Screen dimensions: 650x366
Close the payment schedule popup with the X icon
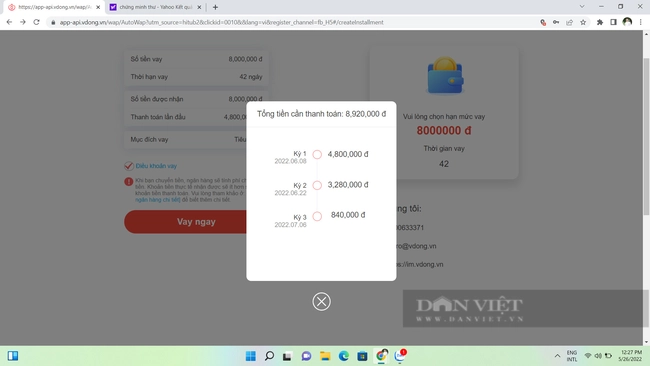click(x=321, y=301)
